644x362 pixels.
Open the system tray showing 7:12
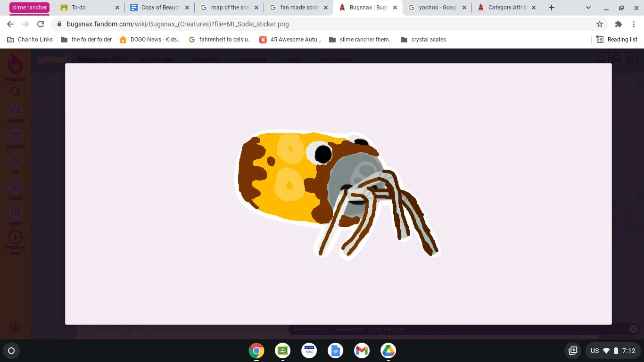point(613,351)
